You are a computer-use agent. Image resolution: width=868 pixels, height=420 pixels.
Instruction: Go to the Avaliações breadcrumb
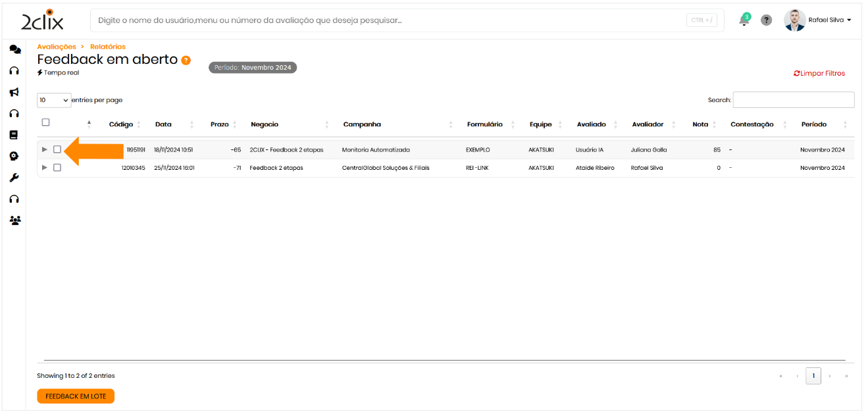coord(57,47)
